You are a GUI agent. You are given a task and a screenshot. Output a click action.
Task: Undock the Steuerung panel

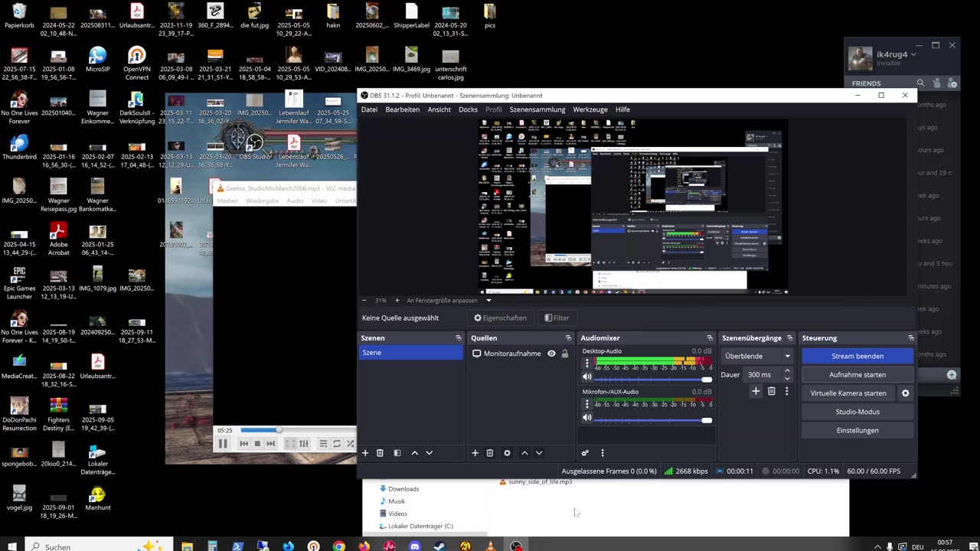(910, 338)
